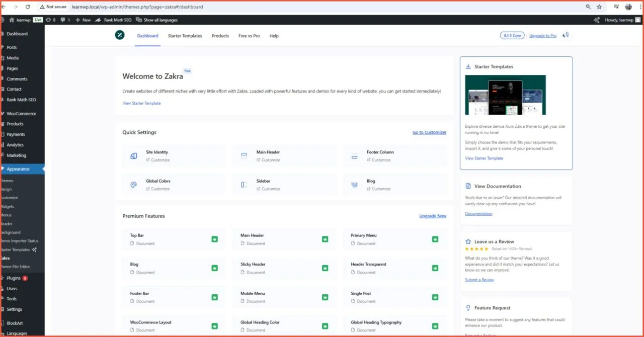Click the Site Identity quick settings icon
The height and width of the screenshot is (337, 644).
pos(133,156)
